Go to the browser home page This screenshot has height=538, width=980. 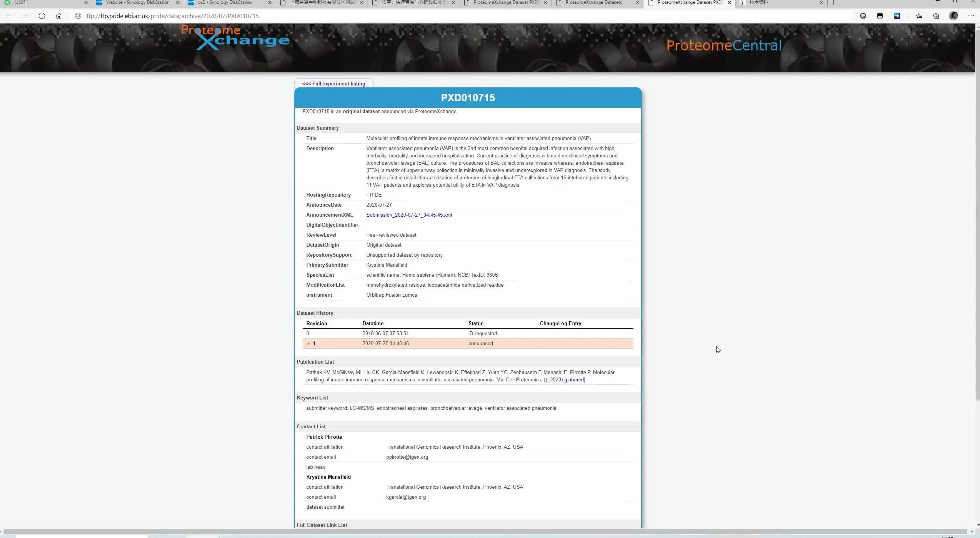(x=59, y=16)
